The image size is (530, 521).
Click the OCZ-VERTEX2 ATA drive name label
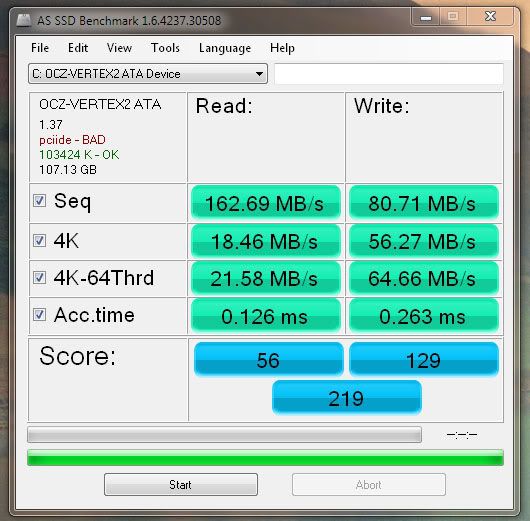(100, 104)
